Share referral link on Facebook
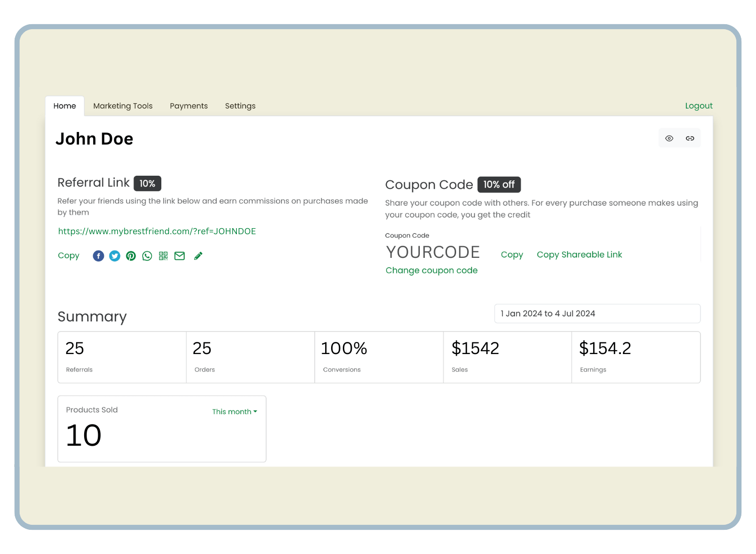This screenshot has width=756, height=554. [x=98, y=256]
